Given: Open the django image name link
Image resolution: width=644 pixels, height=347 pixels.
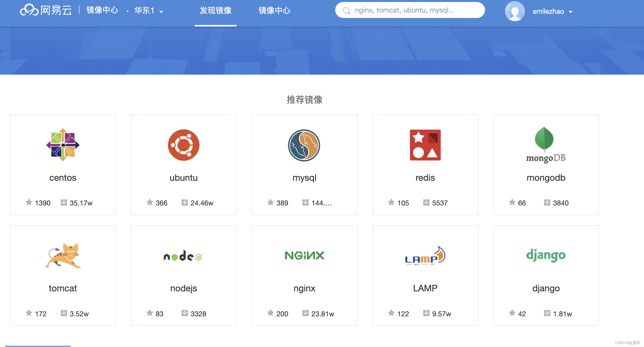Looking at the screenshot, I should [x=546, y=289].
